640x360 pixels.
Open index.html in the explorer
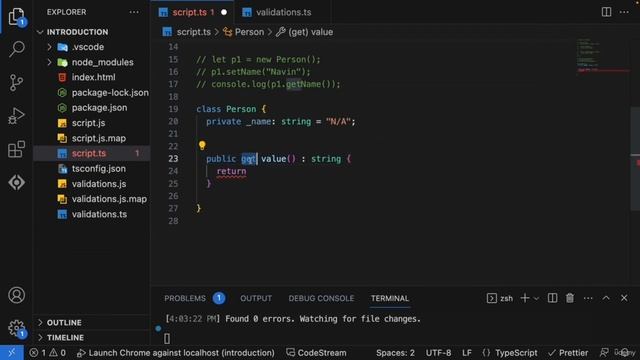click(93, 77)
